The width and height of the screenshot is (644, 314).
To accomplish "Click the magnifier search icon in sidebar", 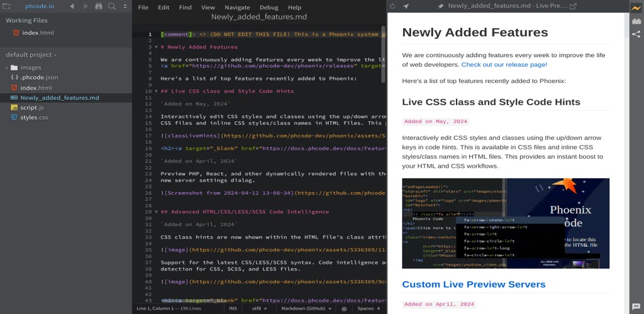I will (112, 6).
